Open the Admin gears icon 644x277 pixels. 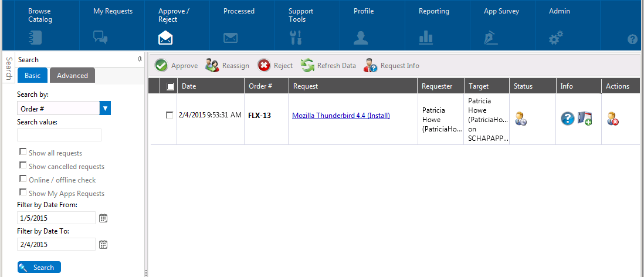(x=556, y=38)
